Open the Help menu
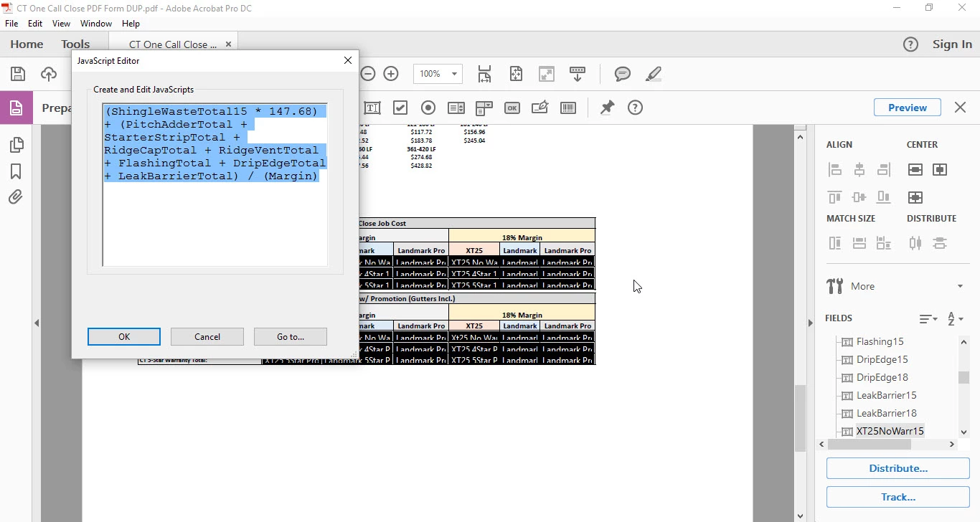The image size is (980, 522). click(131, 24)
